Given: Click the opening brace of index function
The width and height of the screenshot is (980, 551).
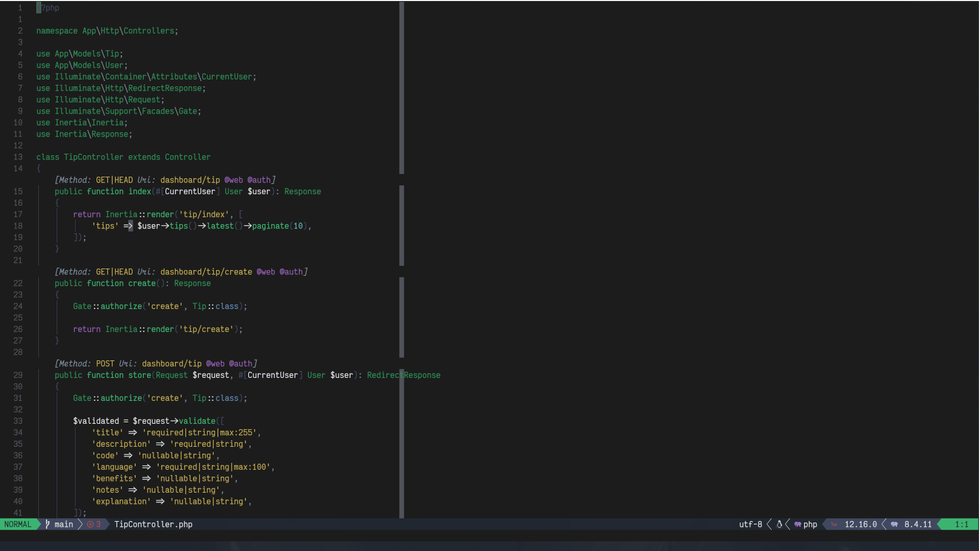Looking at the screenshot, I should pos(57,203).
